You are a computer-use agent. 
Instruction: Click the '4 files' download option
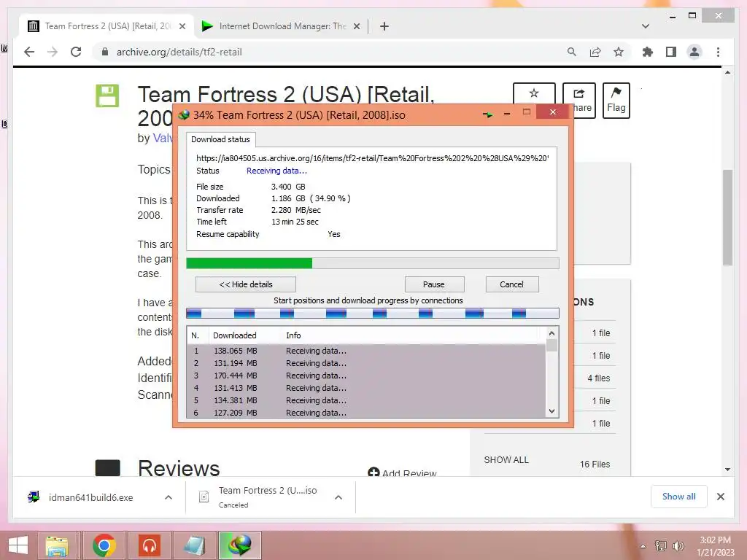599,378
